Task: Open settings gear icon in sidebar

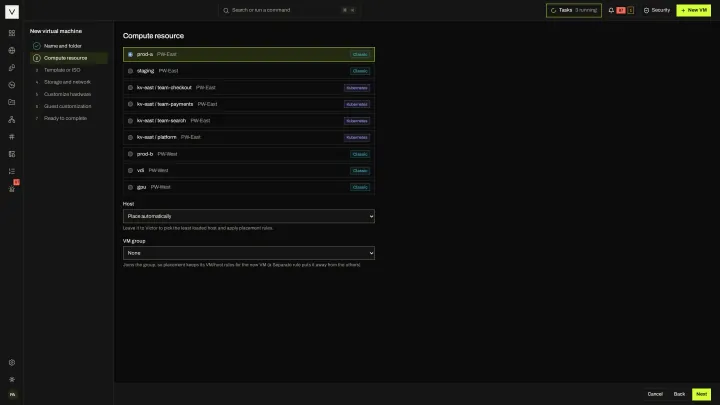Action: coord(12,362)
